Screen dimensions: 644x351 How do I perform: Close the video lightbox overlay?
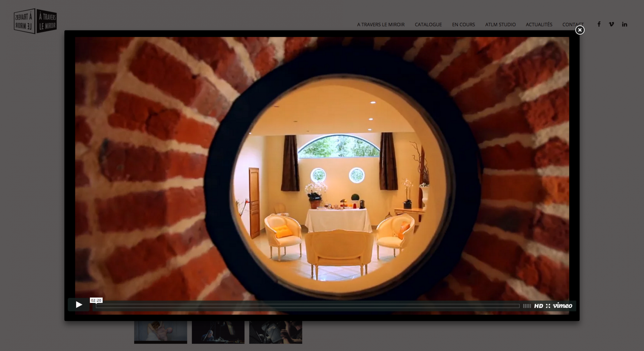pyautogui.click(x=580, y=30)
